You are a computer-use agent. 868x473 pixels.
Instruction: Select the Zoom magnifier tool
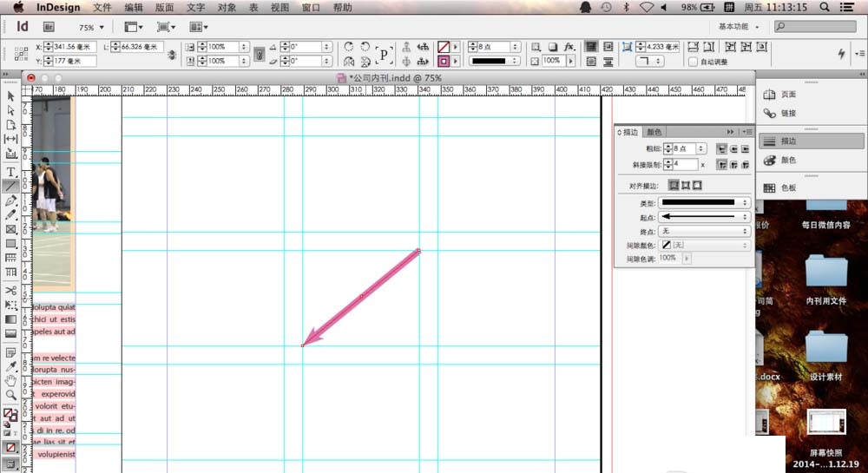pyautogui.click(x=11, y=395)
